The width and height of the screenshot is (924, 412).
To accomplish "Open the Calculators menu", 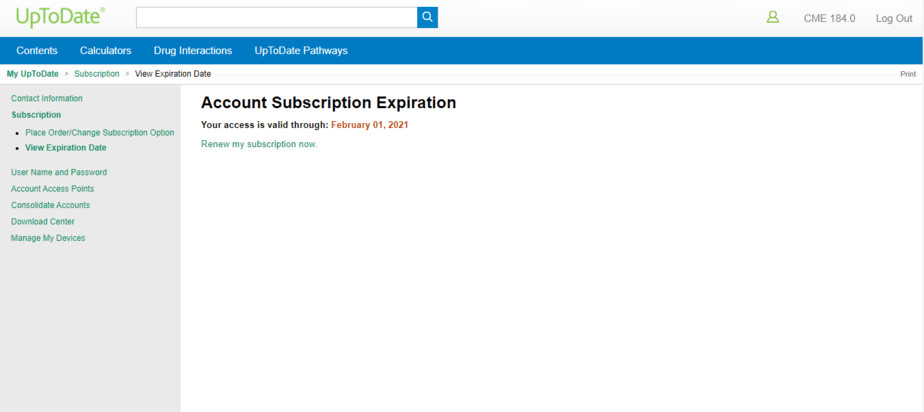I will pyautogui.click(x=106, y=51).
